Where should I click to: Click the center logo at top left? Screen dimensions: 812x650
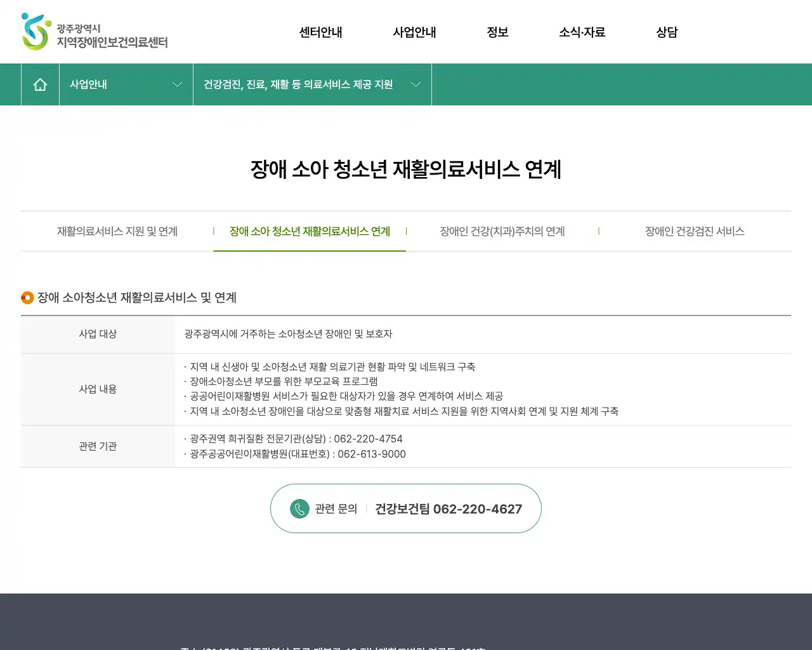[x=95, y=32]
